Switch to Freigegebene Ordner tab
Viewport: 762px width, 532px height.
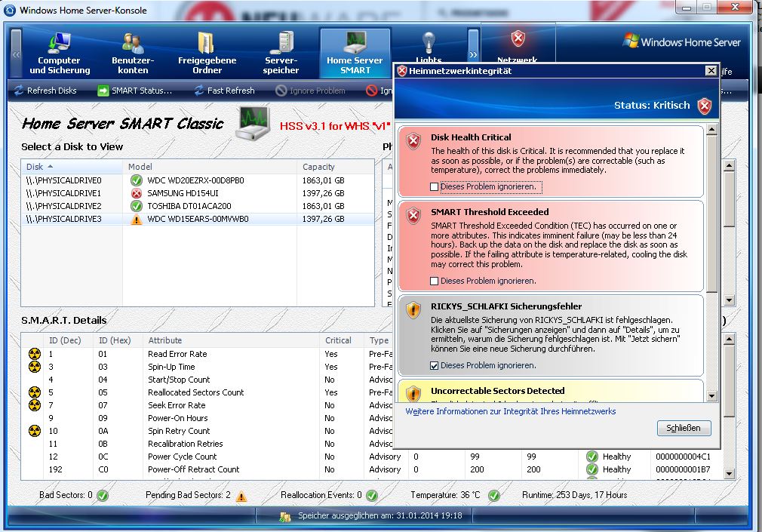(207, 53)
